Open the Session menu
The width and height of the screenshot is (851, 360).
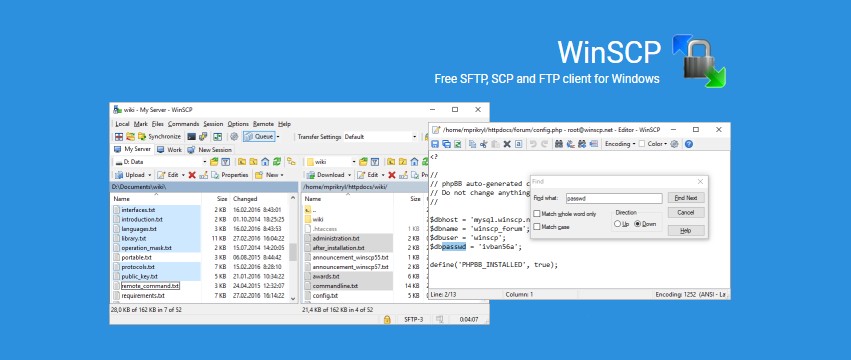(213, 124)
